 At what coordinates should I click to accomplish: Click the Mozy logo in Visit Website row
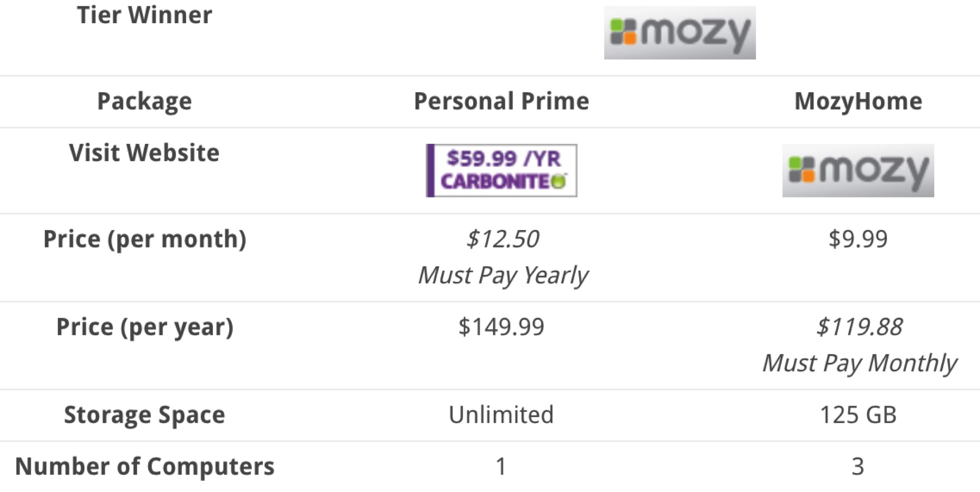click(x=858, y=170)
